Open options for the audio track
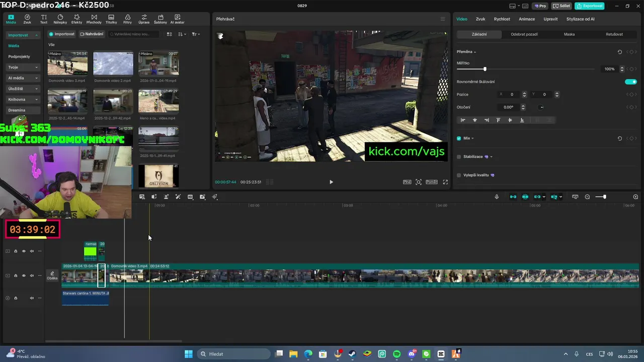This screenshot has width=644, height=362. pos(40,298)
